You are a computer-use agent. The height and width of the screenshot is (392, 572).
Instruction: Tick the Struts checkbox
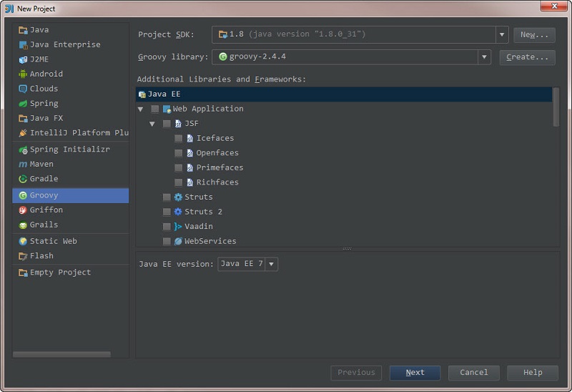click(167, 197)
